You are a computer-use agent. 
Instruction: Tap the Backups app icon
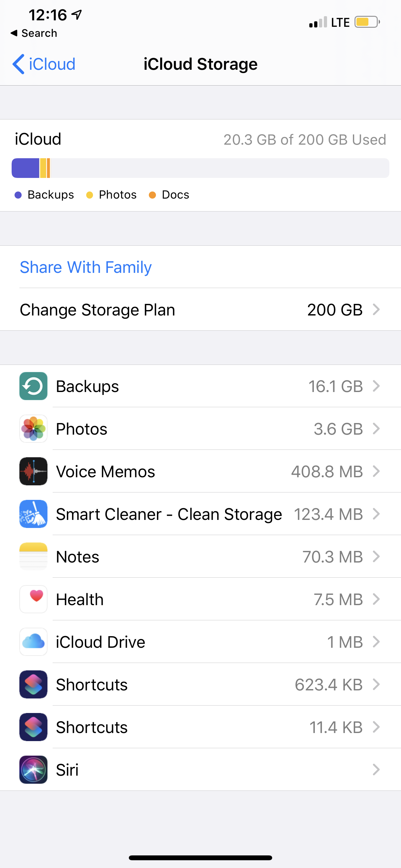(33, 386)
